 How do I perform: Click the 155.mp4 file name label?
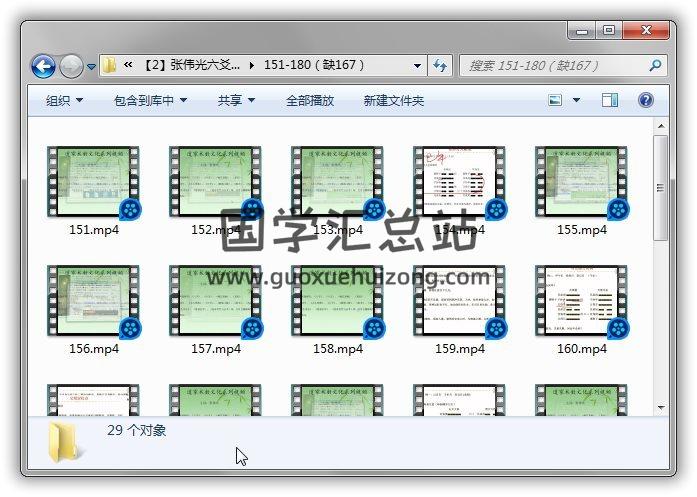pyautogui.click(x=582, y=230)
